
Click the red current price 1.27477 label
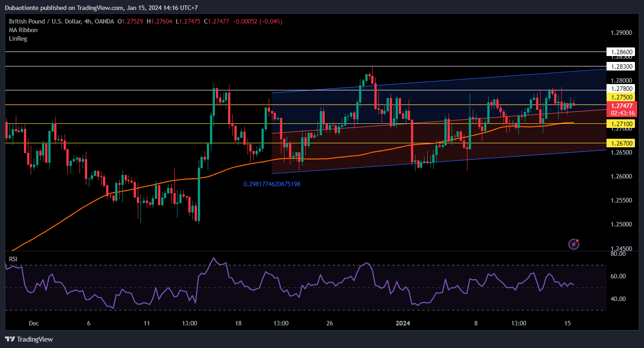621,105
